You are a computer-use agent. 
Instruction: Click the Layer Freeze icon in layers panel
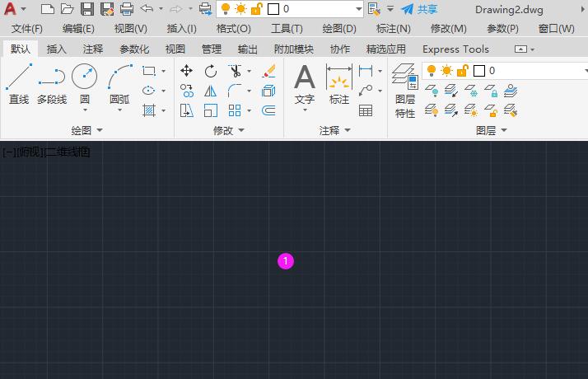pos(471,91)
